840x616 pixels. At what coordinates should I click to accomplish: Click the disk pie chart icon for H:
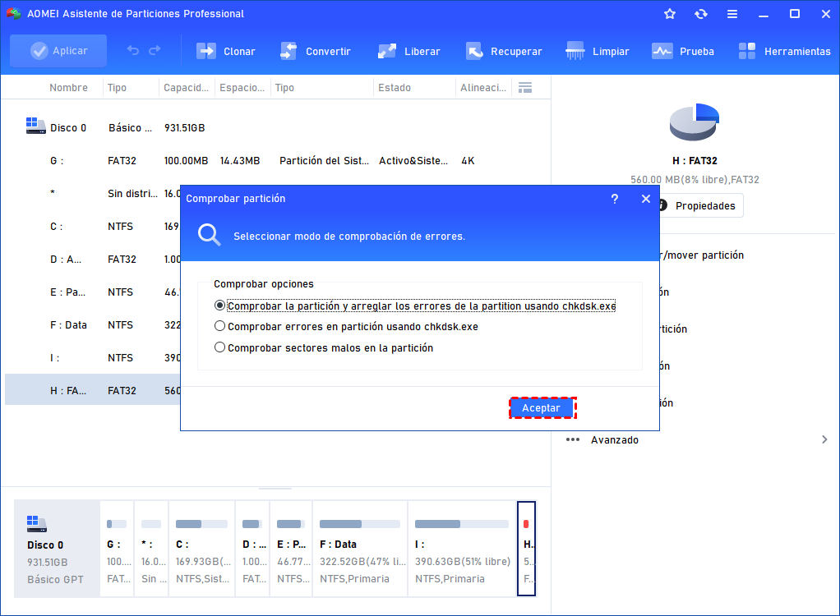[695, 122]
